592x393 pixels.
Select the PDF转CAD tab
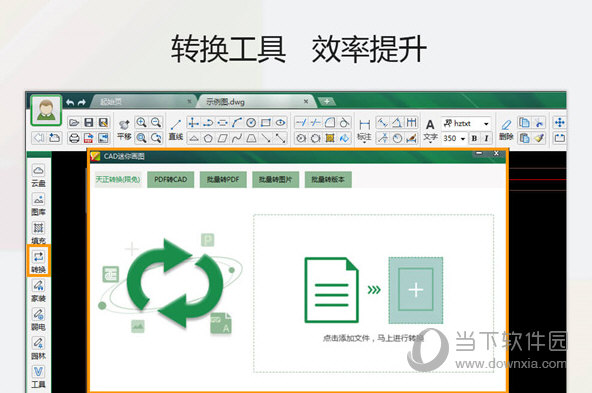click(171, 179)
